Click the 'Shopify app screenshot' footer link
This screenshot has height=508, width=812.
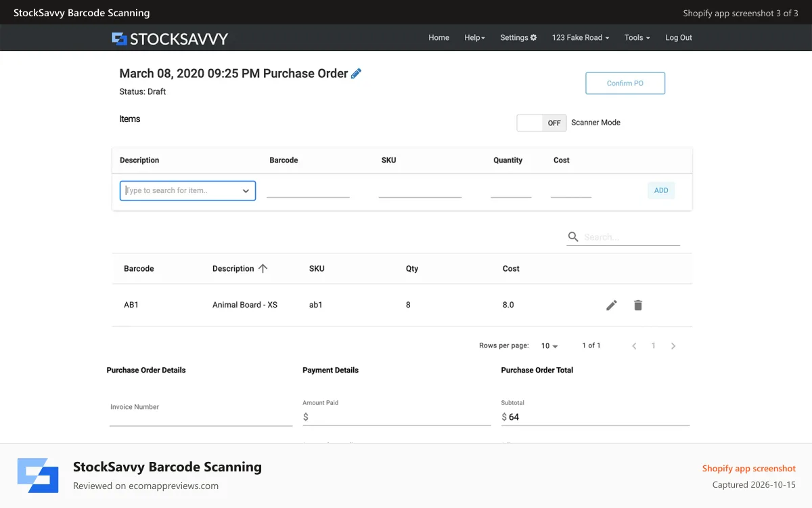(x=749, y=469)
